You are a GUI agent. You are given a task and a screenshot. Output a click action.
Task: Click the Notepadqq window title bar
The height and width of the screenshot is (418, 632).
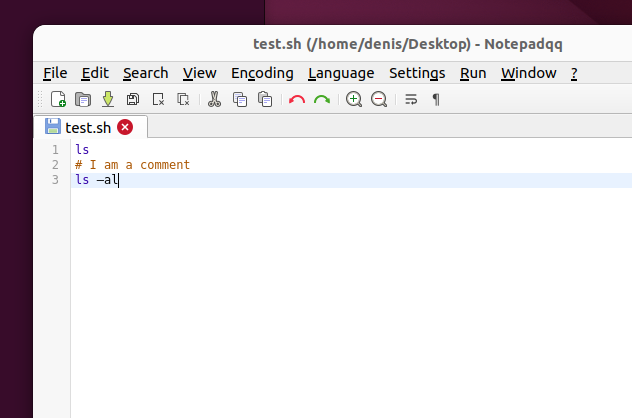tap(333, 44)
